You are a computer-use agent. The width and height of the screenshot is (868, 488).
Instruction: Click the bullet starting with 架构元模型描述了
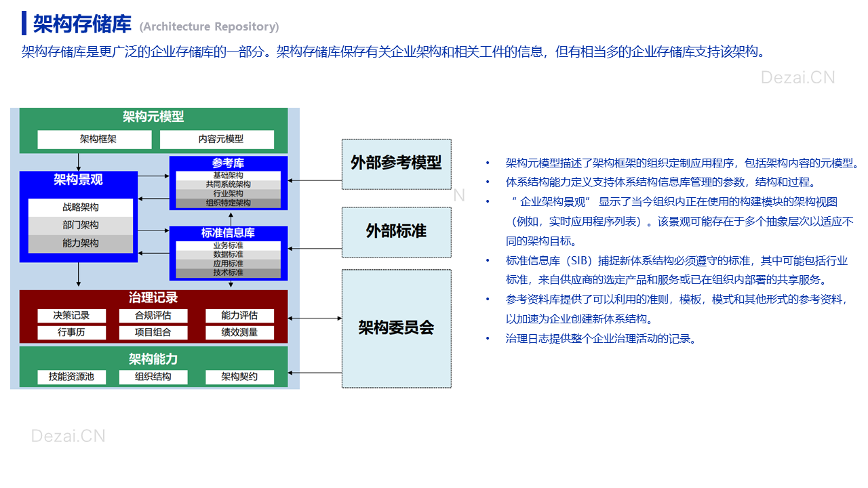(682, 163)
